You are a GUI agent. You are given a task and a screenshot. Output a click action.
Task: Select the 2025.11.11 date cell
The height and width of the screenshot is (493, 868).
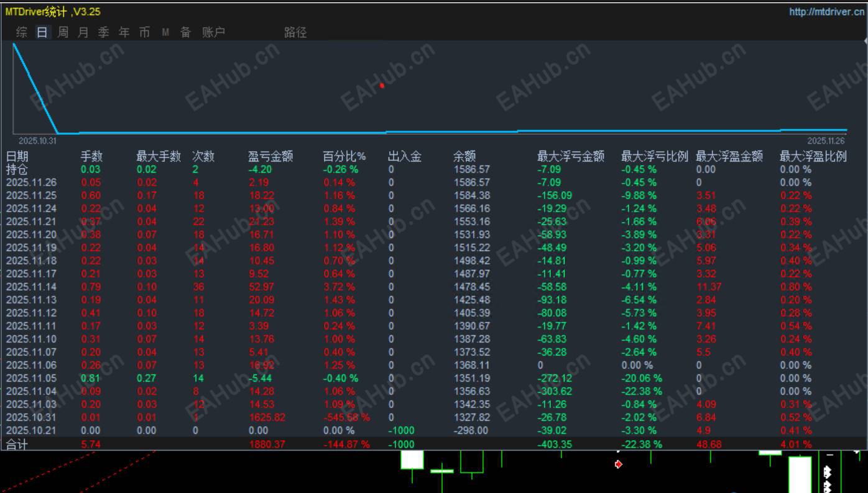tap(31, 326)
